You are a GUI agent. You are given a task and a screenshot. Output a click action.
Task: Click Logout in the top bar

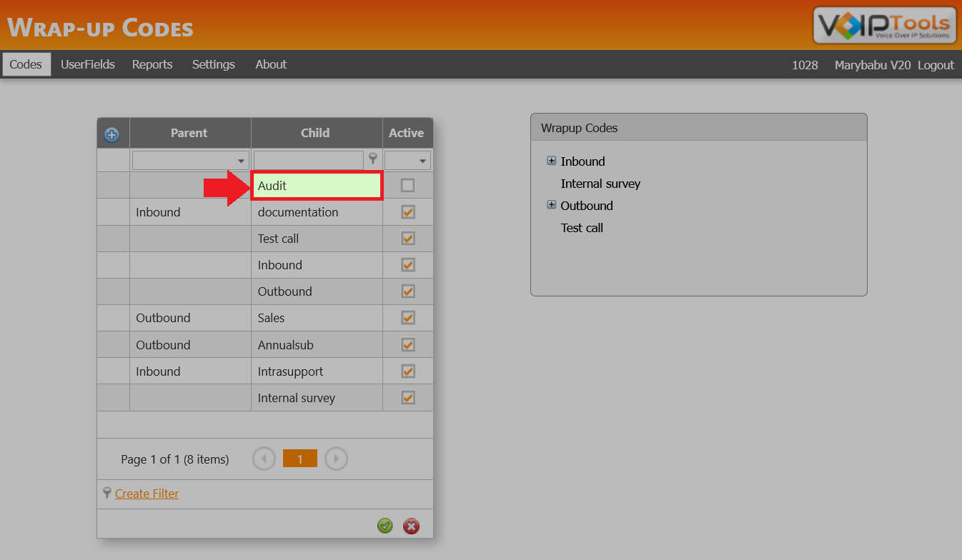click(x=936, y=64)
